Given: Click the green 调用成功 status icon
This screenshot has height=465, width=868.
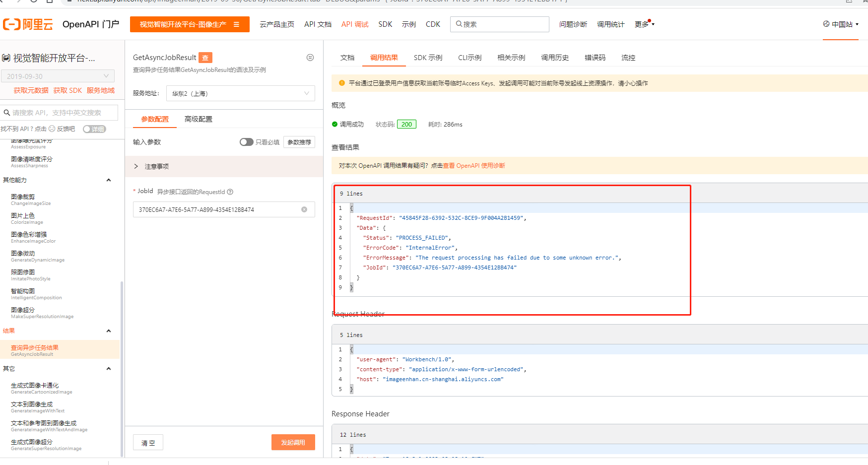Looking at the screenshot, I should [x=334, y=124].
